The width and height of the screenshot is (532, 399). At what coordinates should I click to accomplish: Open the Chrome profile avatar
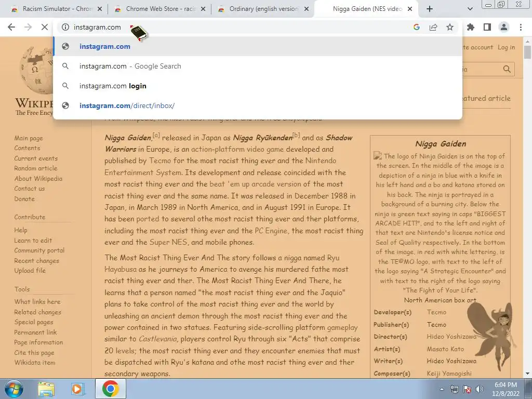coord(504,27)
